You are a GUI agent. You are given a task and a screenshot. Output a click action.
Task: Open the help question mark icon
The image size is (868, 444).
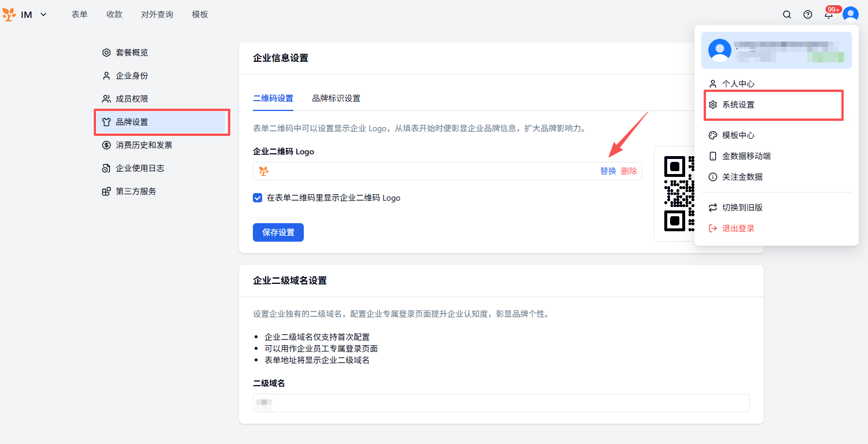click(808, 14)
